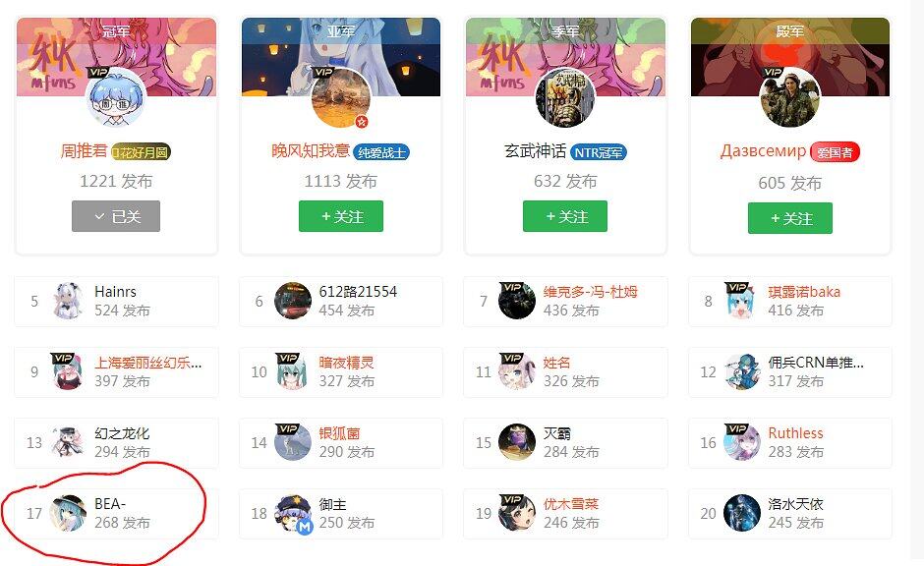
Task: Open 御主 avatar with M badge
Action: click(294, 513)
